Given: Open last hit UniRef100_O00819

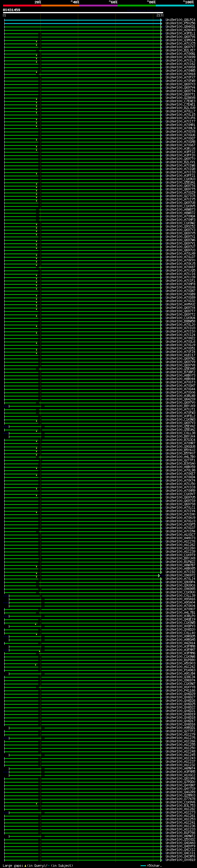Looking at the screenshot, I should click(x=175, y=860).
